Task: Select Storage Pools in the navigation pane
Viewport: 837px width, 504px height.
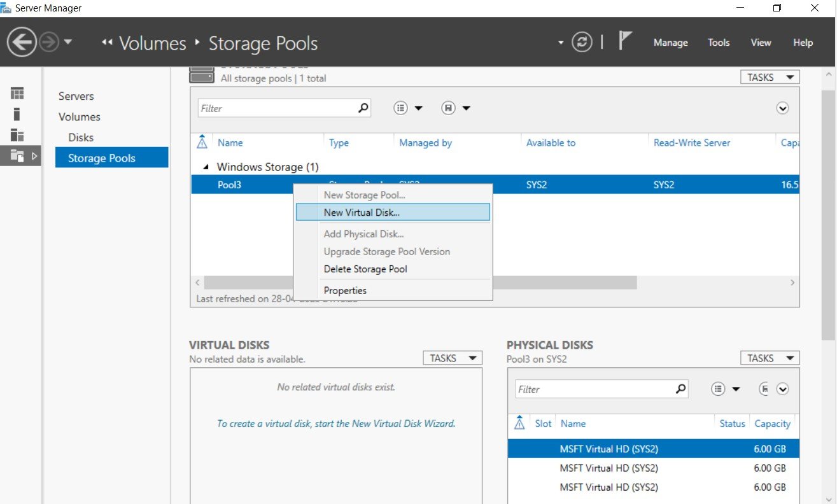Action: coord(111,158)
